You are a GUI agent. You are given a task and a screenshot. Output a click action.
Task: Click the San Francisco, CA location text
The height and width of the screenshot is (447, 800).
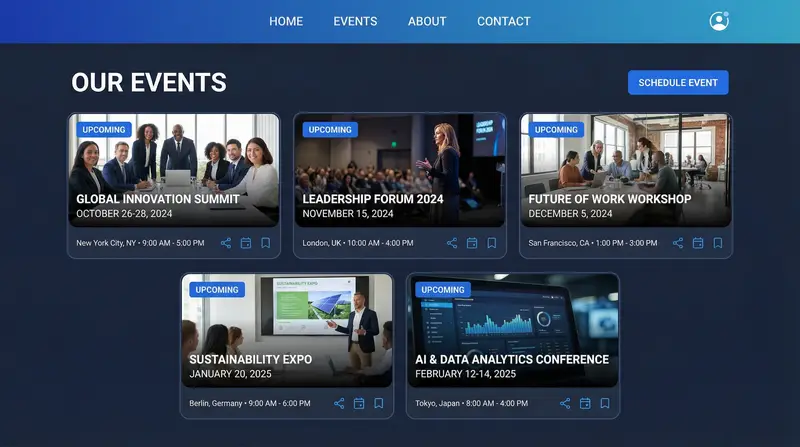[559, 243]
